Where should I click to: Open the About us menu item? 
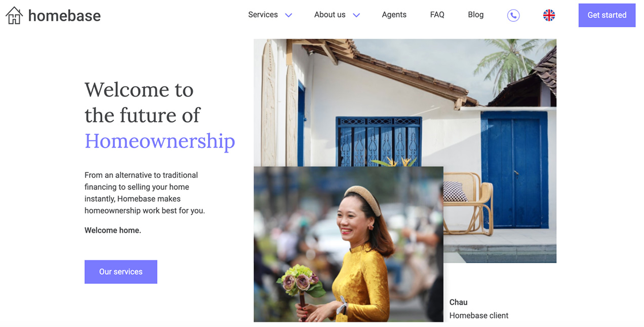tap(330, 15)
